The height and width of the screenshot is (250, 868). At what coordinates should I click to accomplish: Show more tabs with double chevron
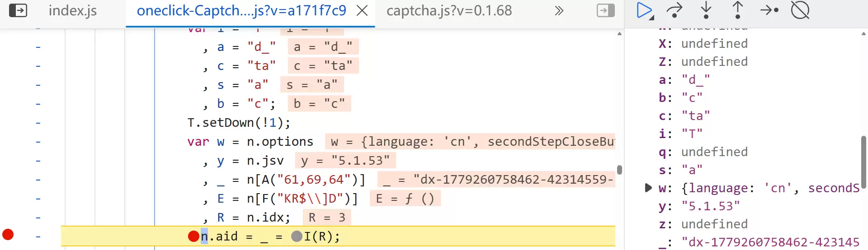tap(559, 10)
